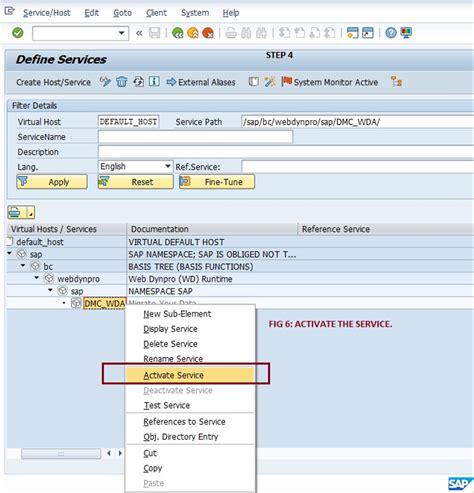Click the double left chevron beside command field
Viewport: 474px width, 493px height.
[139, 33]
